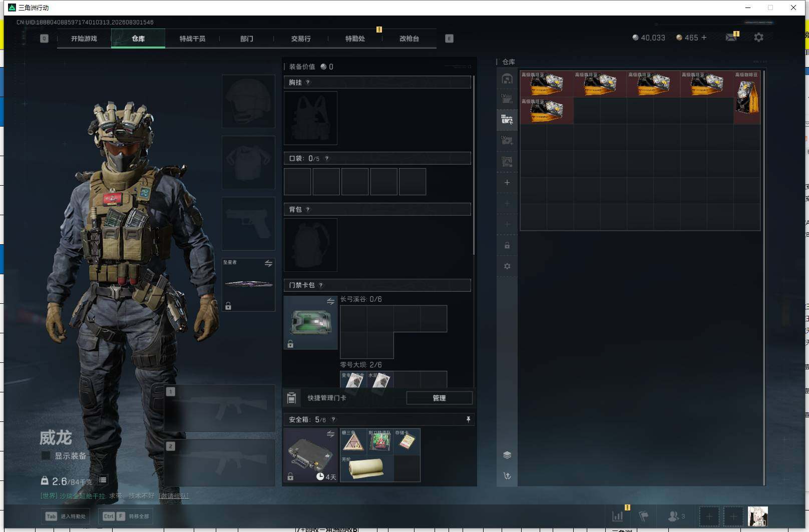The width and height of the screenshot is (809, 532).
Task: Toggle the 安全箱 pin icon
Action: click(468, 419)
